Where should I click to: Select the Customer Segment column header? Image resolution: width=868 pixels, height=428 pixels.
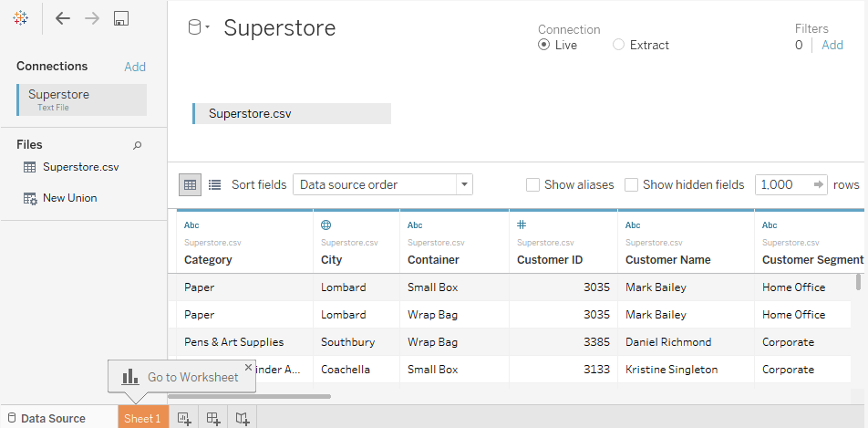812,259
